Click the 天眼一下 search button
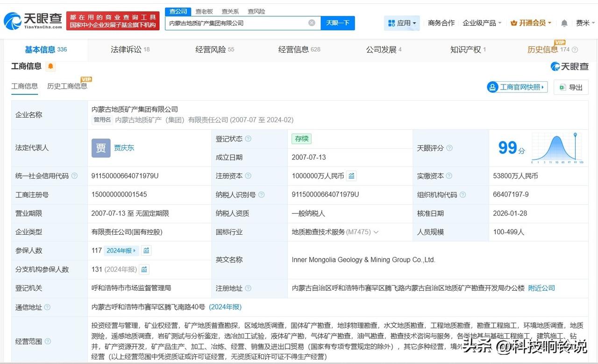 338,23
